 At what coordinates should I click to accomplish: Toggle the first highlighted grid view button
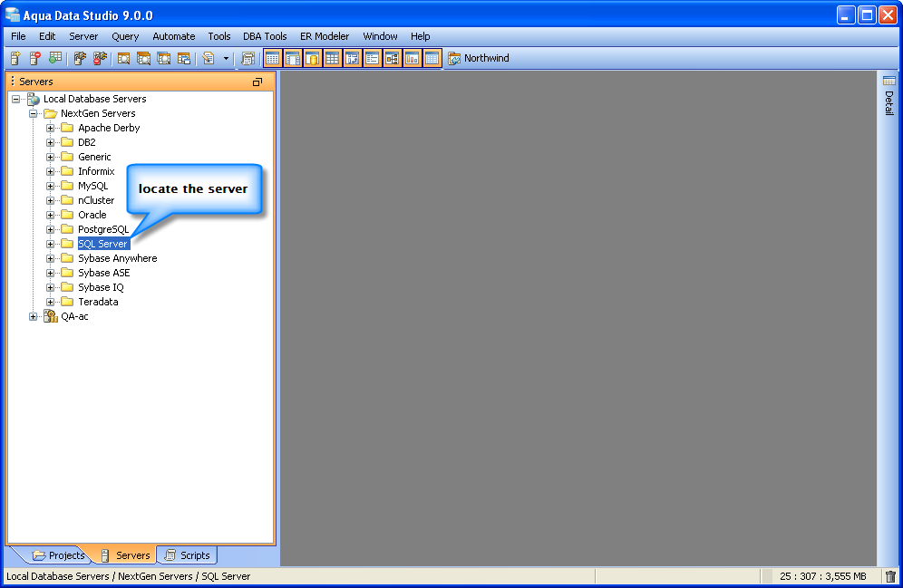click(x=272, y=58)
